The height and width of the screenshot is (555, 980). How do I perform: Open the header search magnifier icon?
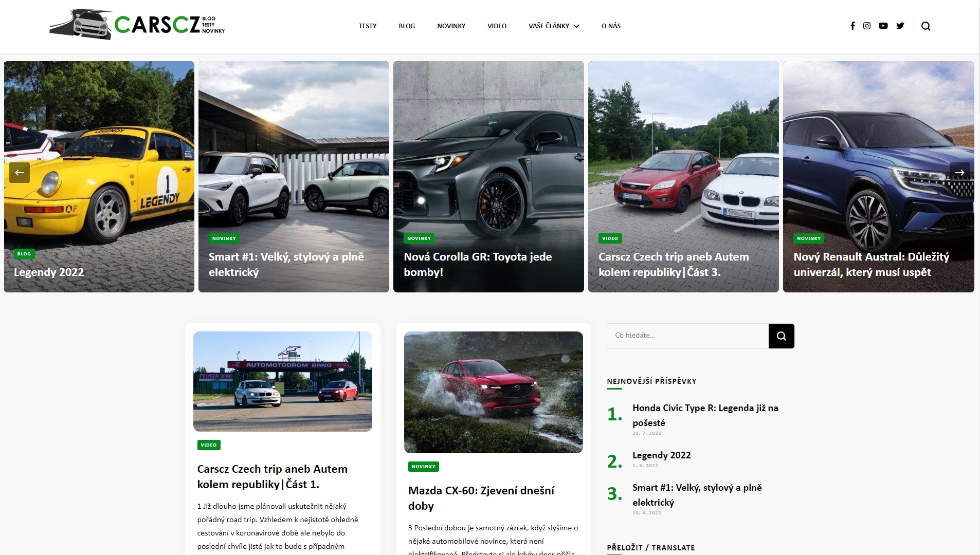point(926,26)
